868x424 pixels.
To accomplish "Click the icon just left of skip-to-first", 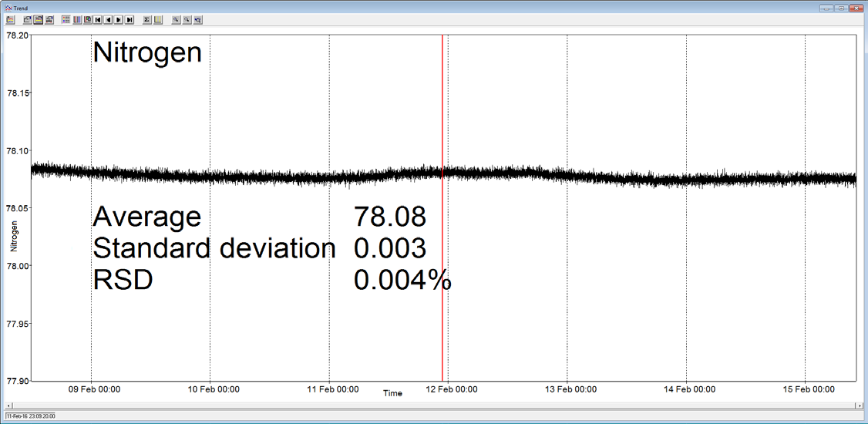I will 87,20.
